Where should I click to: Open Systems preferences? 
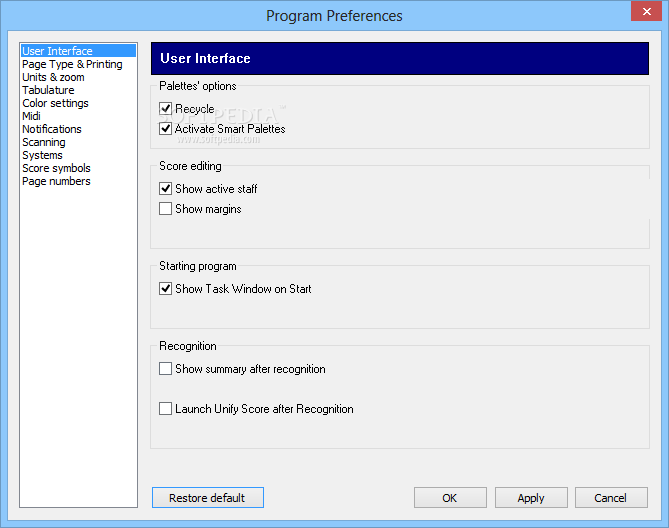[42, 155]
